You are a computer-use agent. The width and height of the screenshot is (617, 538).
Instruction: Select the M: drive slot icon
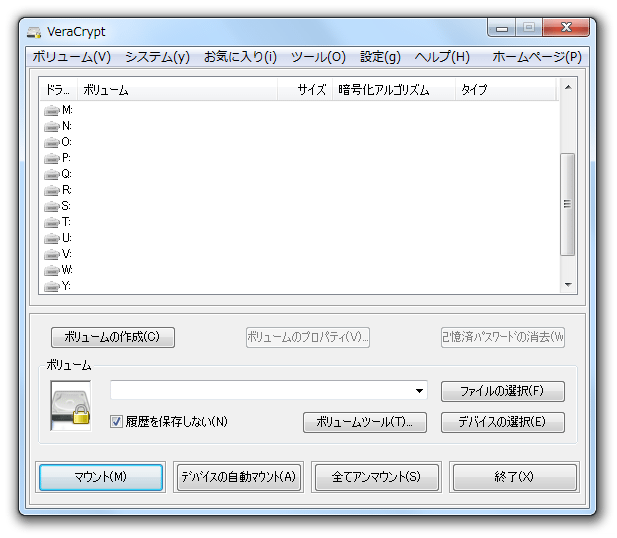pos(52,111)
